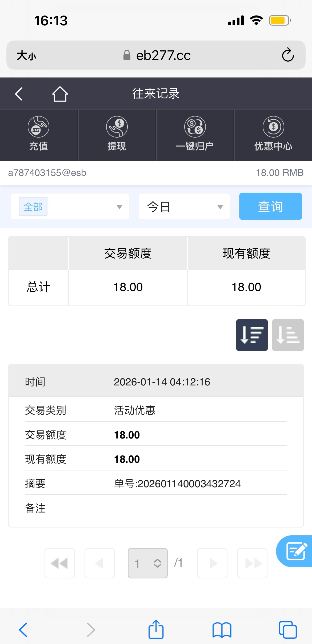Jump to the last page
The image size is (312, 644).
252,563
